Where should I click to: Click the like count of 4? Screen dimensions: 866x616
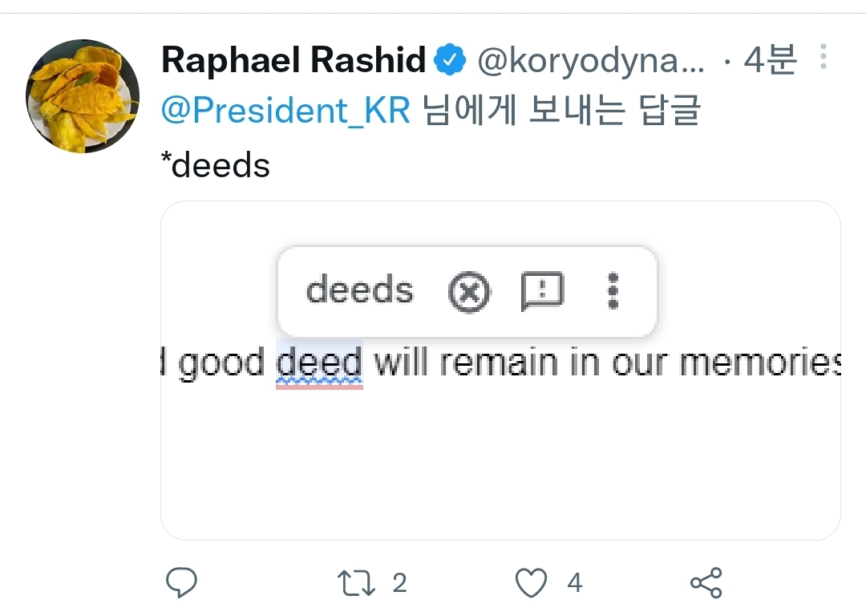coord(574,583)
